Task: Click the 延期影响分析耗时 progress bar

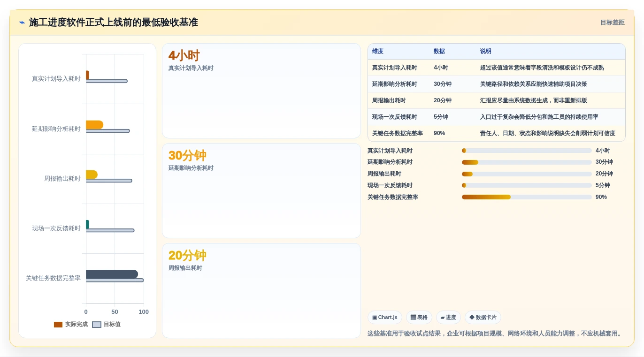Action: (527, 162)
